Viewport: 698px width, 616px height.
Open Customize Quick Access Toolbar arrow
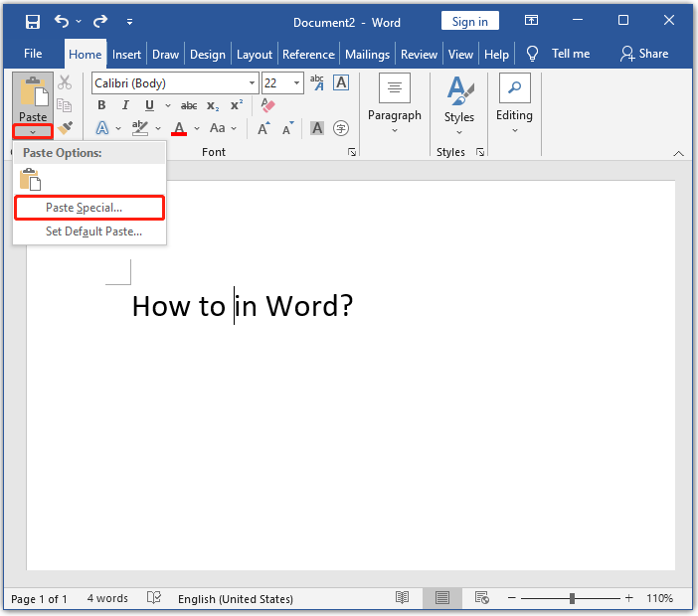(x=129, y=21)
